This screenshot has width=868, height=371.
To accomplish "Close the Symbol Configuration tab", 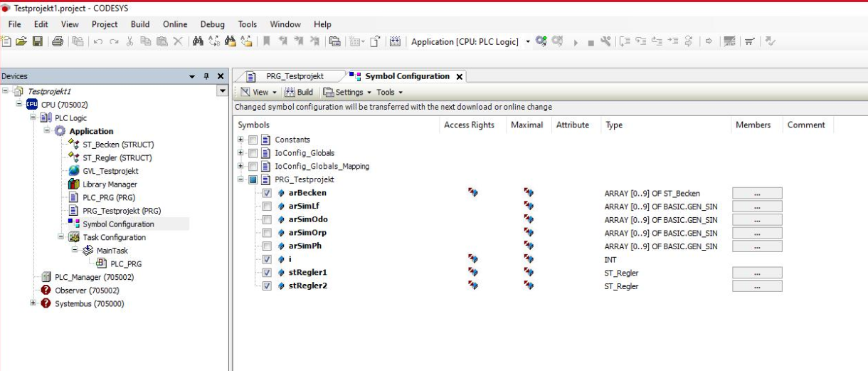I will pyautogui.click(x=459, y=76).
